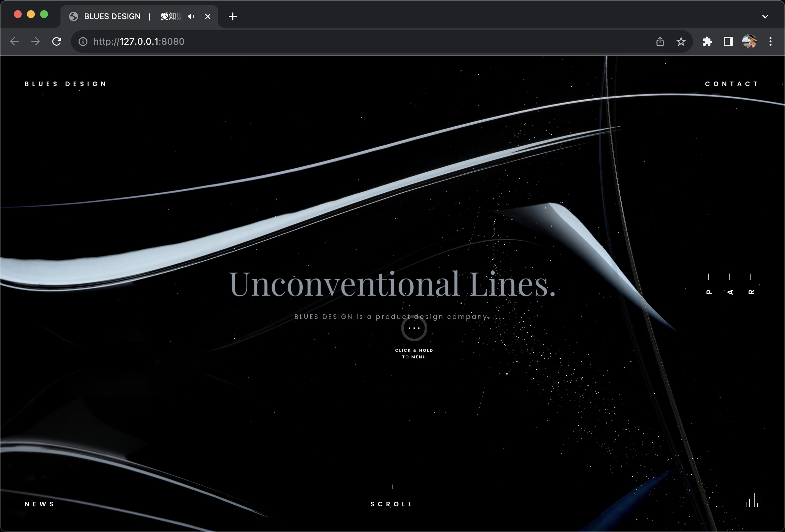
Task: Open the CONTACT link
Action: [x=732, y=84]
